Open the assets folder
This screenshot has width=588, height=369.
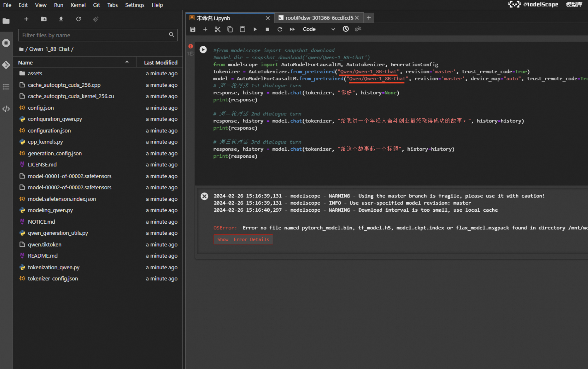coord(35,73)
